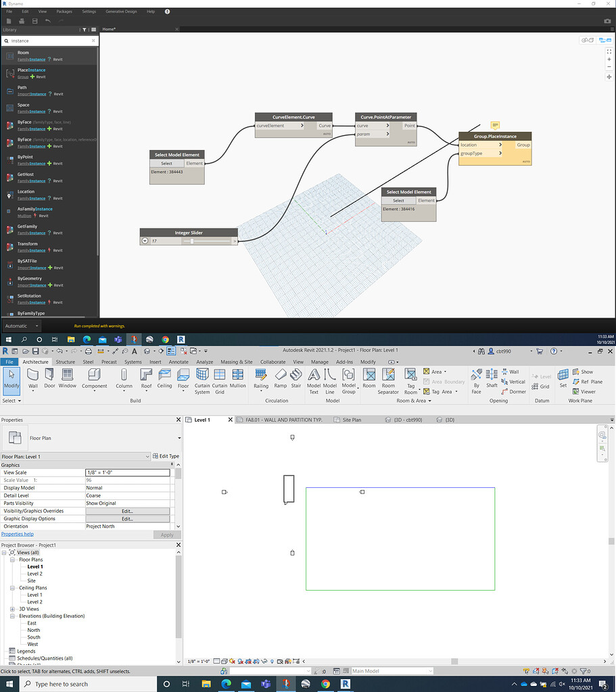The width and height of the screenshot is (616, 692).
Task: Toggle the crop region visibility icon
Action: (256, 661)
